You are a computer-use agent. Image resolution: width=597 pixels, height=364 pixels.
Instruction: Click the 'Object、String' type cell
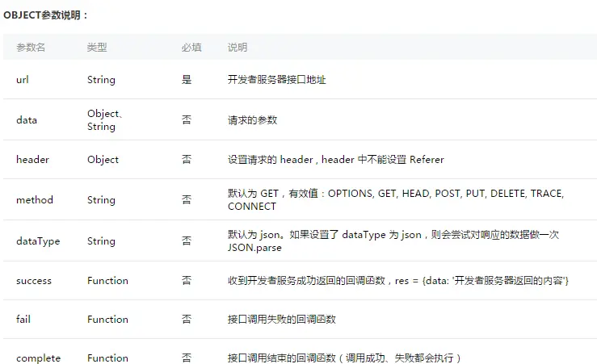click(105, 119)
